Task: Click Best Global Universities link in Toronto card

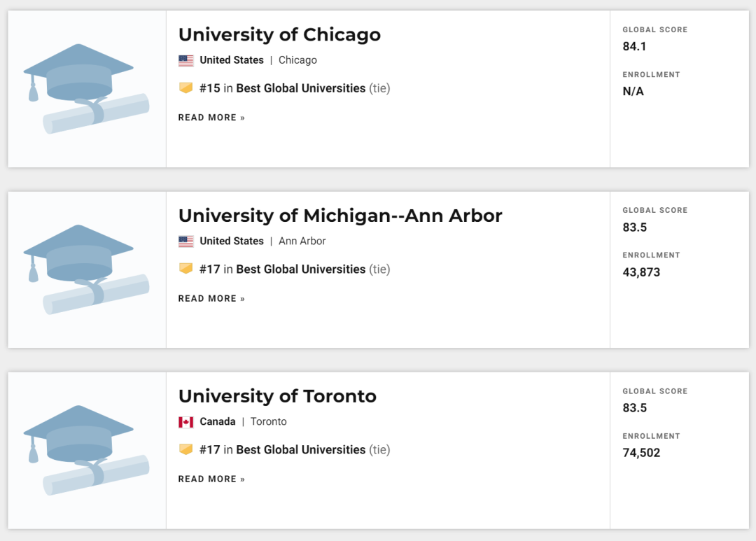Action: [x=301, y=450]
